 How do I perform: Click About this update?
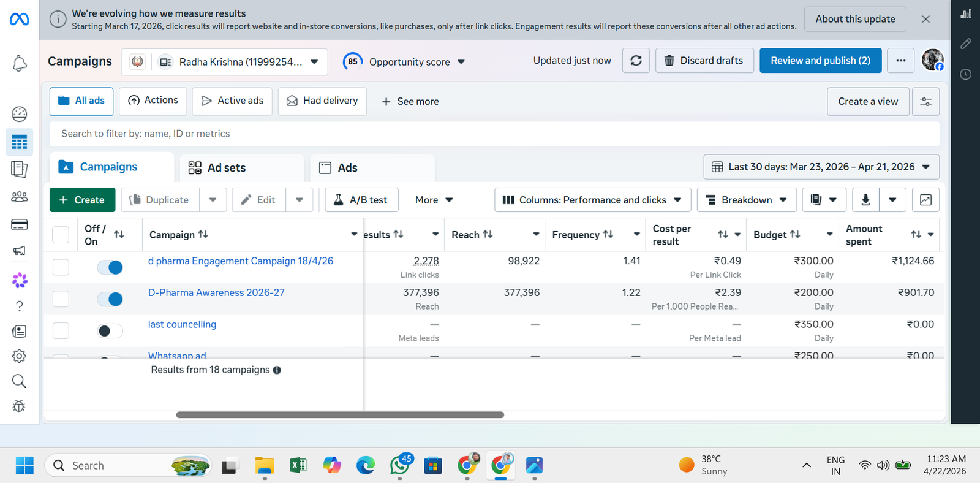tap(855, 20)
